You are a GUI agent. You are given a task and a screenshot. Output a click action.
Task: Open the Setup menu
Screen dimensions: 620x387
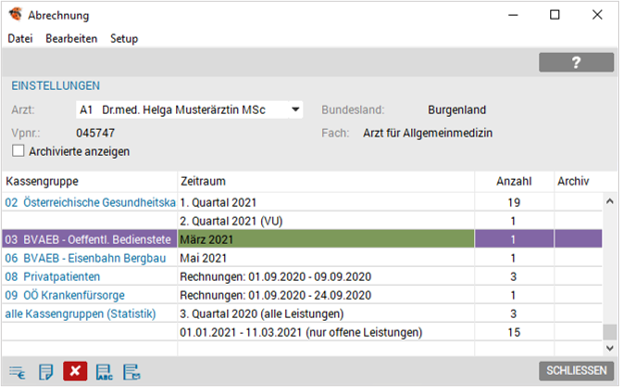(x=124, y=39)
